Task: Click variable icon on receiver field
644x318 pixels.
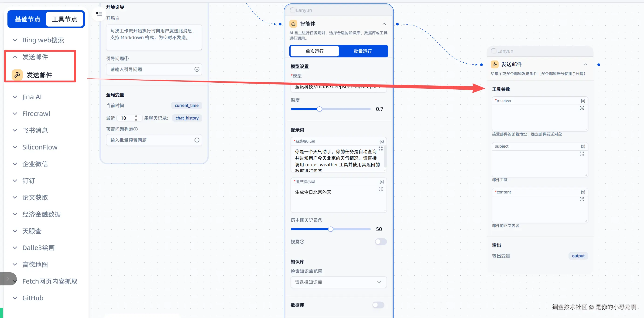Action: pos(583,101)
